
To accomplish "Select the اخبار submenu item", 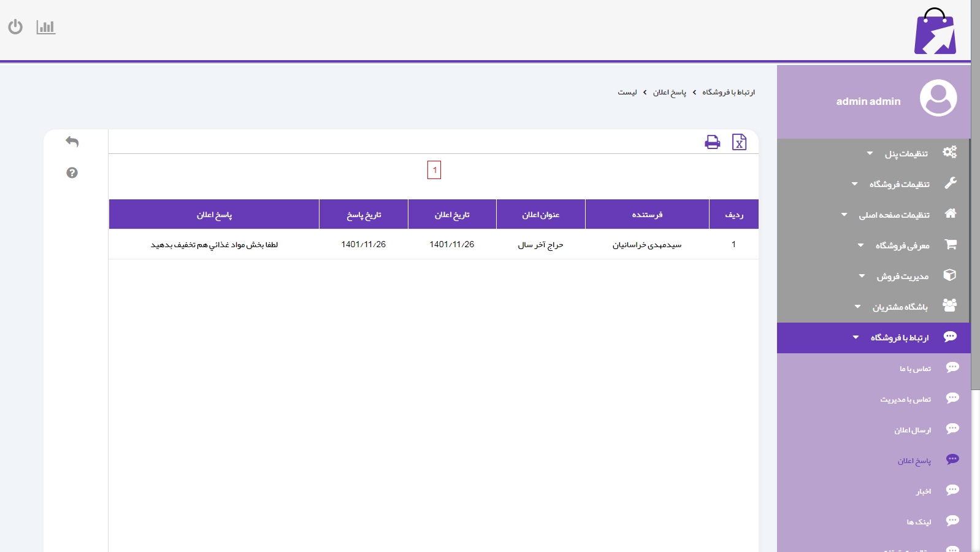I will [923, 491].
